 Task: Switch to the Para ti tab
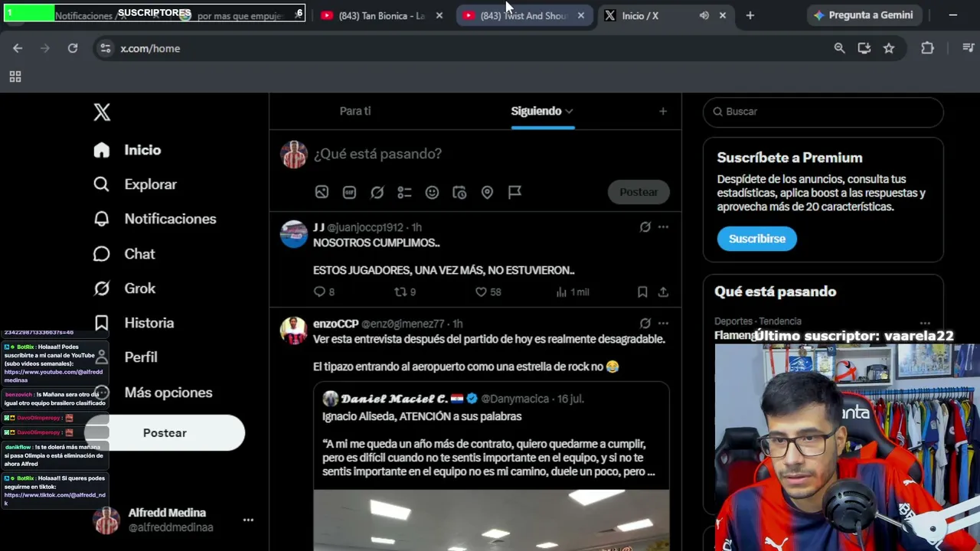(355, 111)
